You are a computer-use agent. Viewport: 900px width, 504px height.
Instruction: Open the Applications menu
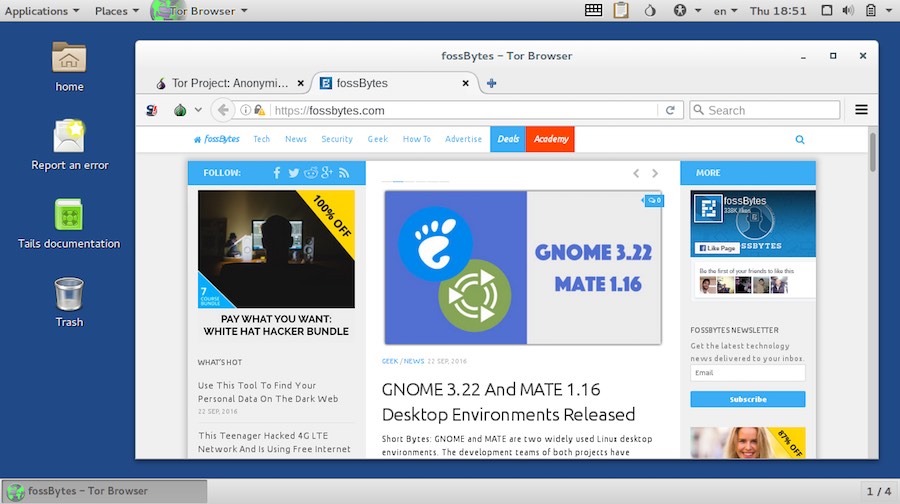tap(42, 11)
